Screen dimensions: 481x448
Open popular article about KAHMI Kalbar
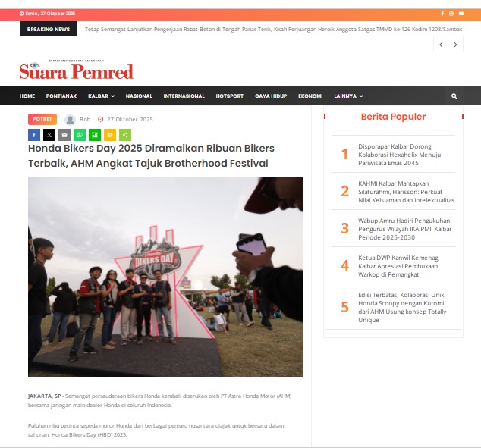point(406,191)
